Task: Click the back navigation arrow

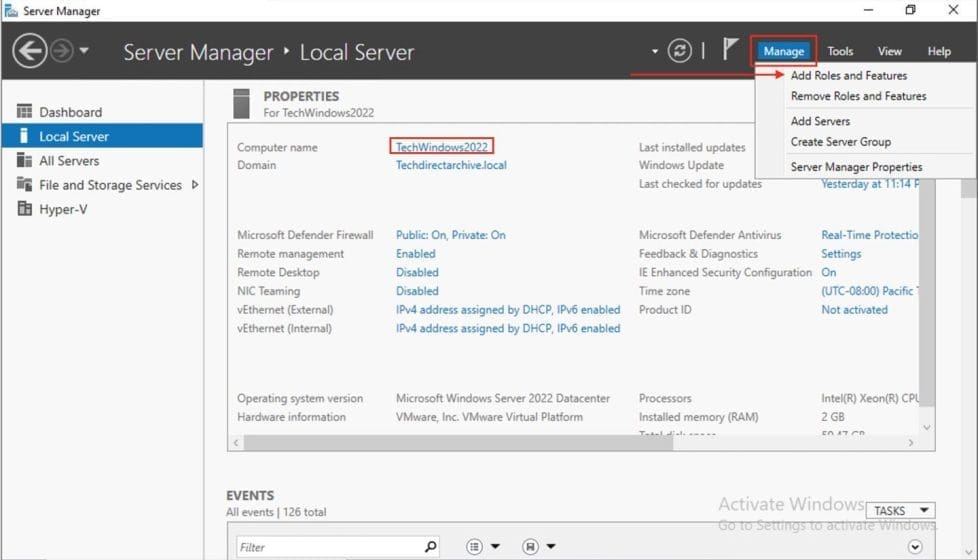Action: (x=29, y=51)
